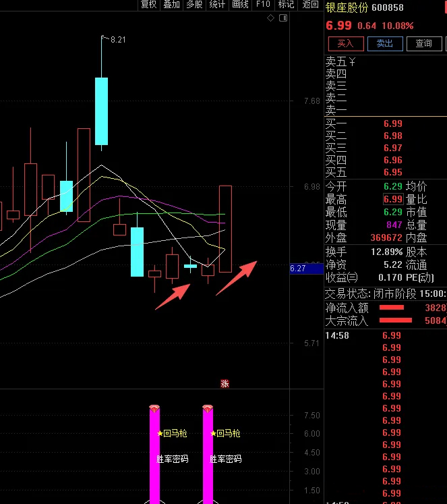The image size is (447, 504).
Task: Click the red 涨 marker icon
Action: [x=225, y=383]
